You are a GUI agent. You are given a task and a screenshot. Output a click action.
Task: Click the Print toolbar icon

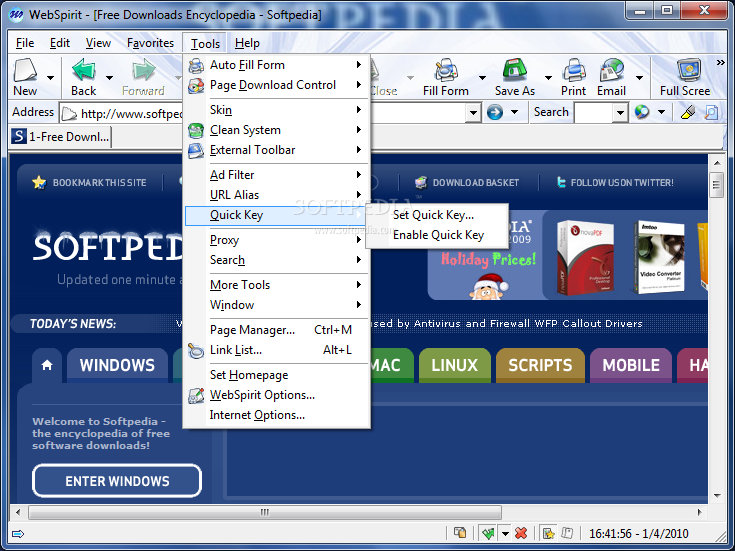point(574,70)
